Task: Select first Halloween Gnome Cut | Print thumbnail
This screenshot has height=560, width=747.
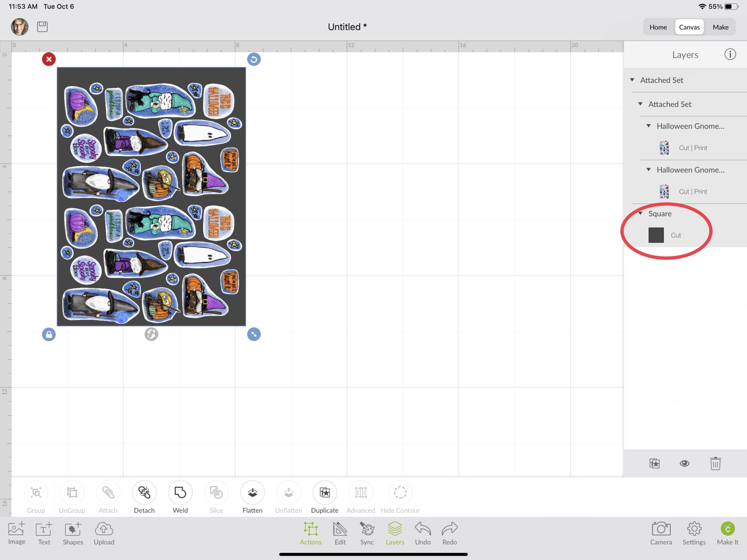Action: (x=664, y=148)
